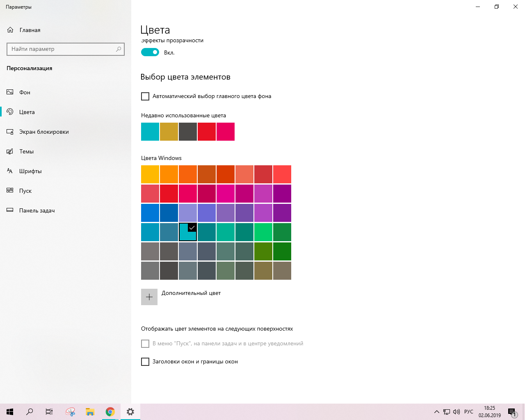Open the Главная home page
This screenshot has height=420, width=525.
(x=66, y=30)
